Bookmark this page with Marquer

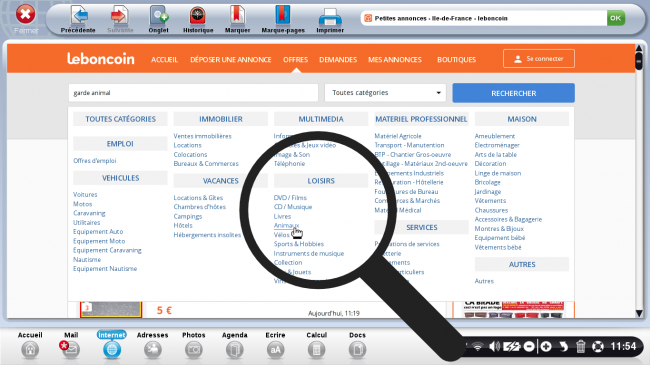click(237, 19)
